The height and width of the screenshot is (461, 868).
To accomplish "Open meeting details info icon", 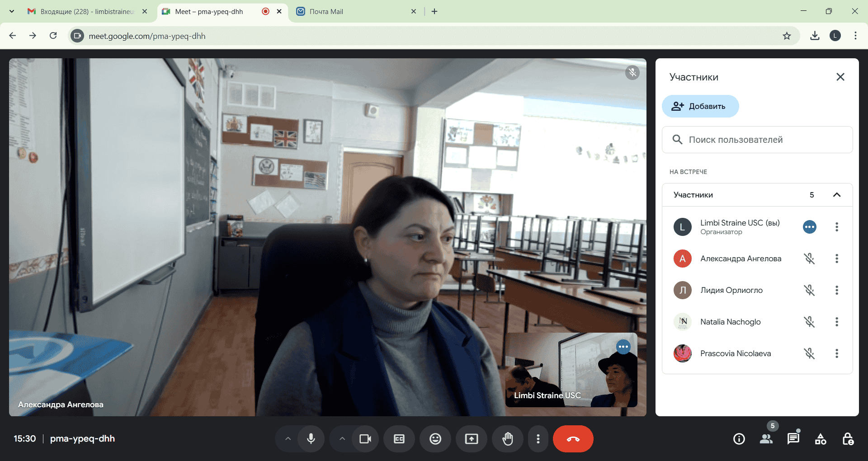I will coord(739,439).
